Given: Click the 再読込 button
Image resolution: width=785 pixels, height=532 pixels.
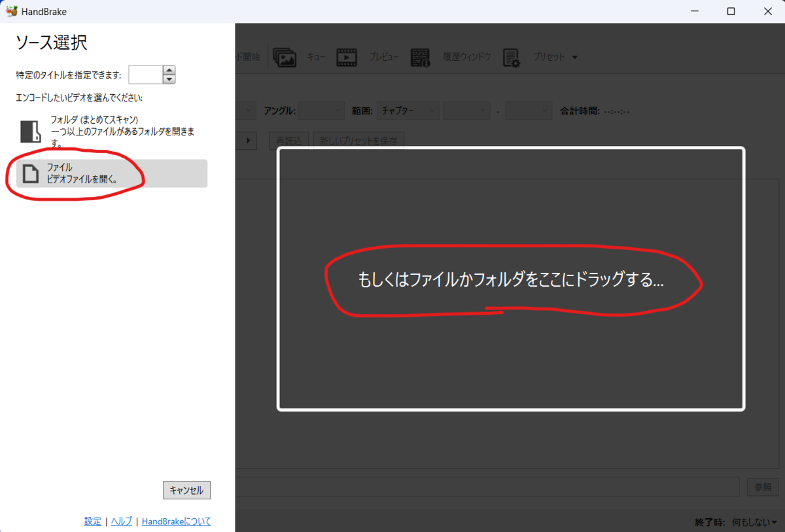Looking at the screenshot, I should [289, 141].
